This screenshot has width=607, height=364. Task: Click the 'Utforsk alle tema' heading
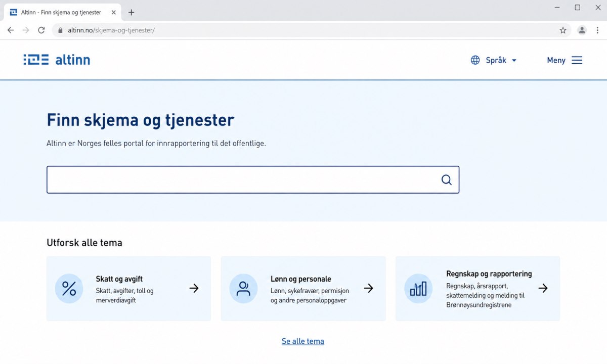tap(84, 243)
